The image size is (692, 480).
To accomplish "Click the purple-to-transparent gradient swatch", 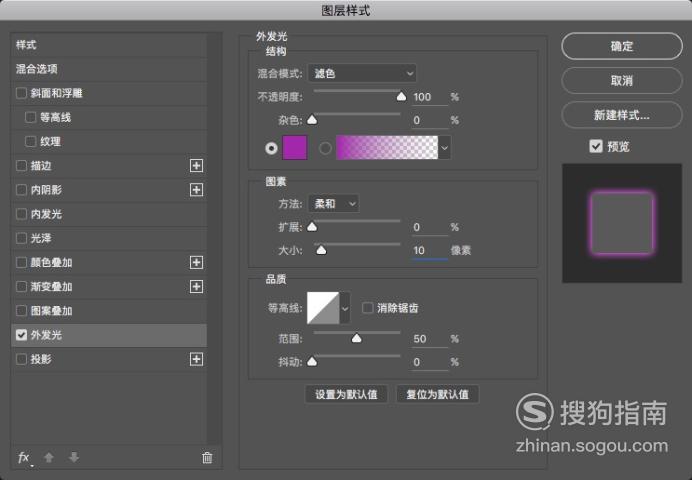I will pyautogui.click(x=387, y=148).
